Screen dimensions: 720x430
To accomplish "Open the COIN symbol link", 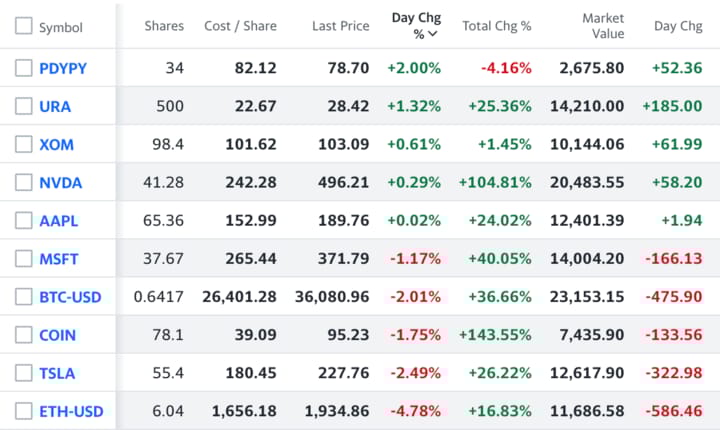I will point(58,335).
